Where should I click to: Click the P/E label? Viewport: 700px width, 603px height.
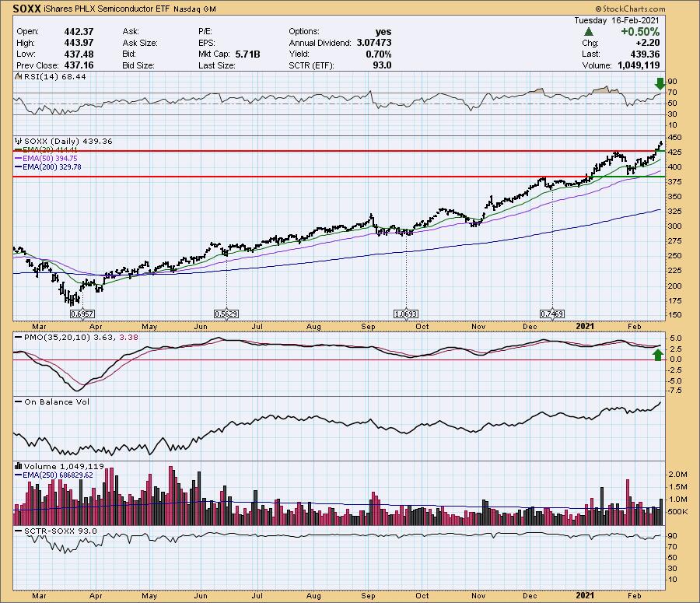click(x=205, y=32)
